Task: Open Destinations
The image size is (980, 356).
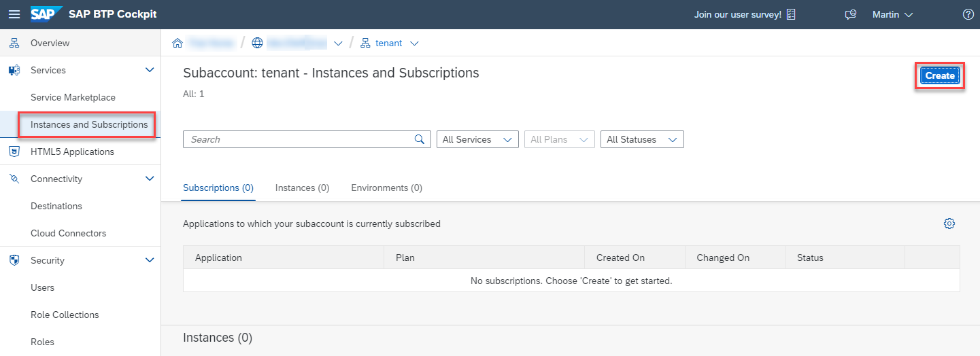Action: [x=56, y=206]
